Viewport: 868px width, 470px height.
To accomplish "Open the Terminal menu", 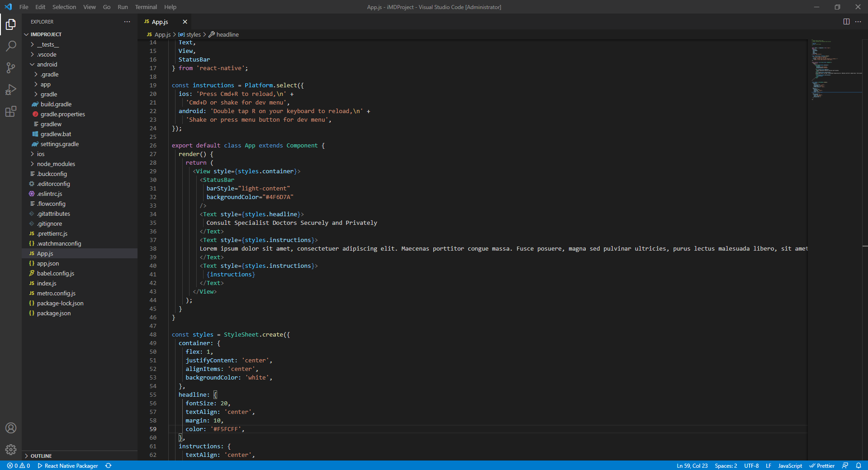I will [146, 7].
